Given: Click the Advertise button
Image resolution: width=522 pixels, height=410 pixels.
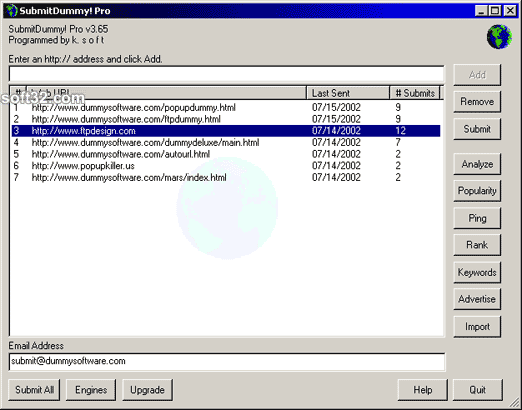Looking at the screenshot, I should tap(477, 299).
